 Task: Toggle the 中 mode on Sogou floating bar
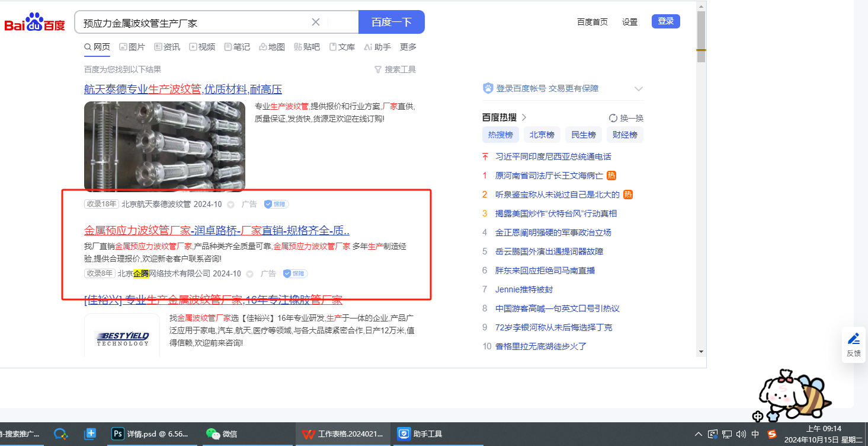click(x=758, y=416)
